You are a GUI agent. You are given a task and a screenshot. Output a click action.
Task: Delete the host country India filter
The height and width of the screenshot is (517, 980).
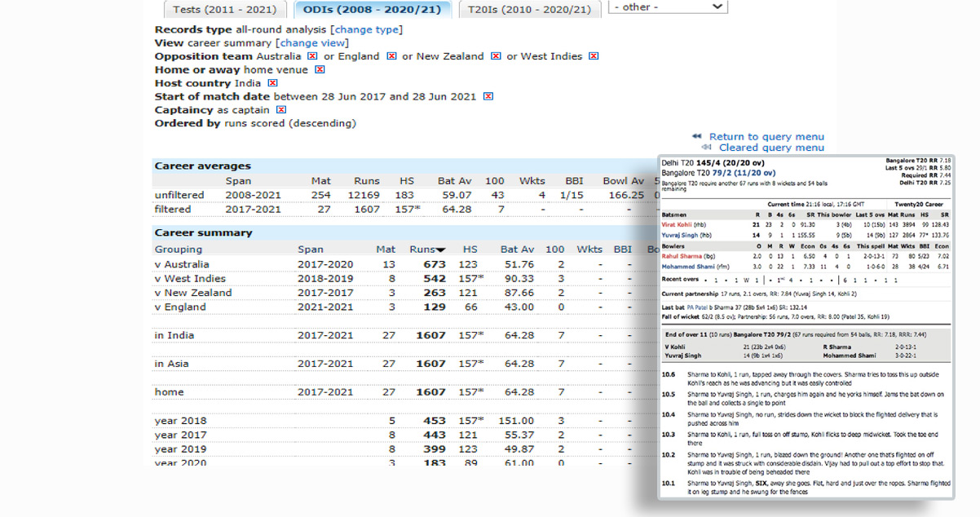tap(272, 83)
